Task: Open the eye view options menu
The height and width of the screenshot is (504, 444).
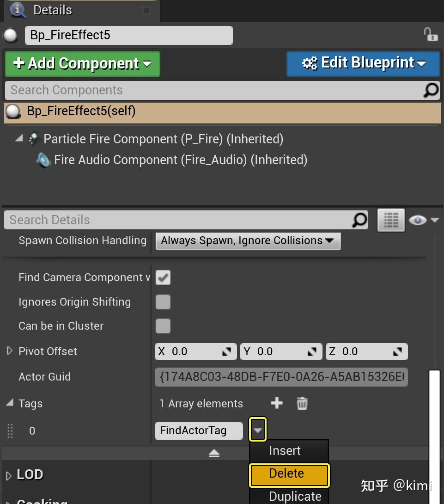Action: coord(423,220)
